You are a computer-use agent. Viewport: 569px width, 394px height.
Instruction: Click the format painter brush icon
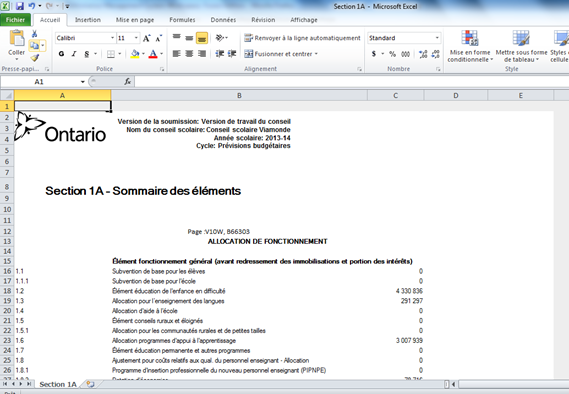click(x=34, y=58)
